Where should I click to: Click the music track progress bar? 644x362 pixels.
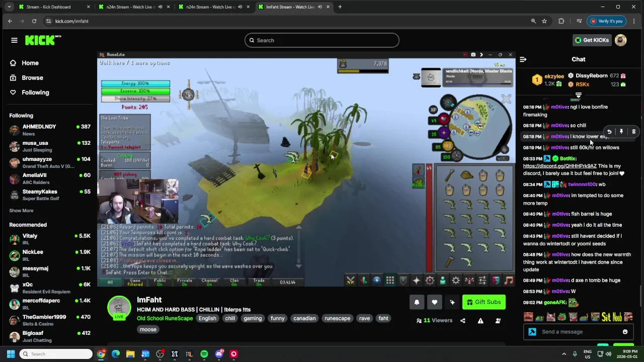477,84
